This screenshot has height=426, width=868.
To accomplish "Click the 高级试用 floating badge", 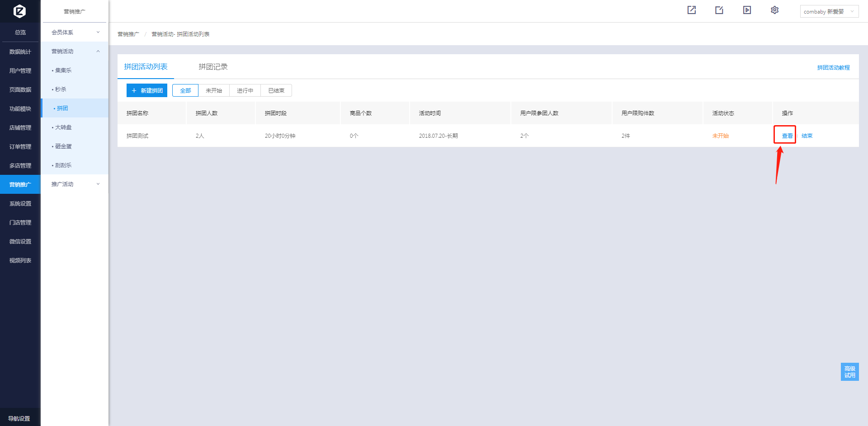I will 849,372.
